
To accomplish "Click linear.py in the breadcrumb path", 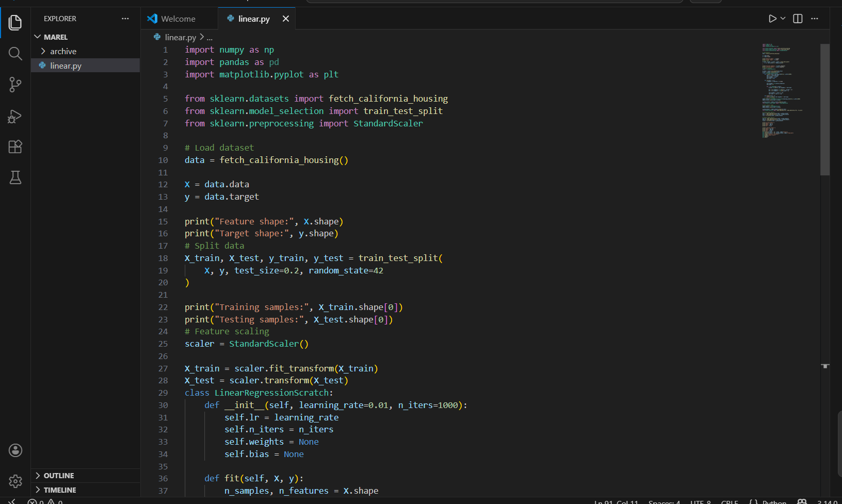I will tap(180, 38).
